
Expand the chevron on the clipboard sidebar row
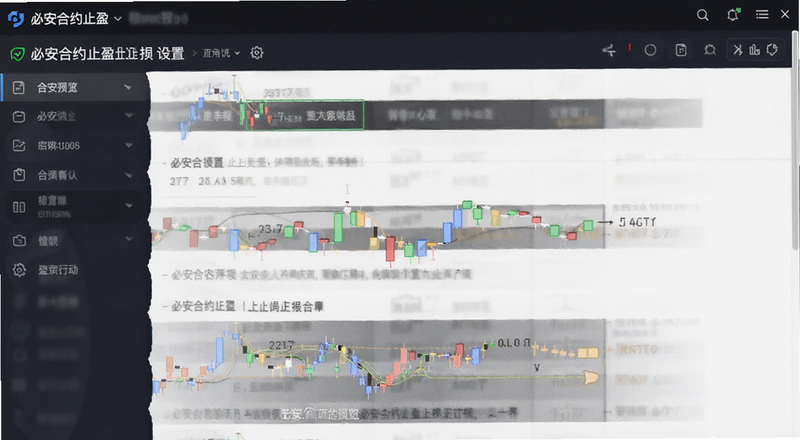(x=129, y=175)
